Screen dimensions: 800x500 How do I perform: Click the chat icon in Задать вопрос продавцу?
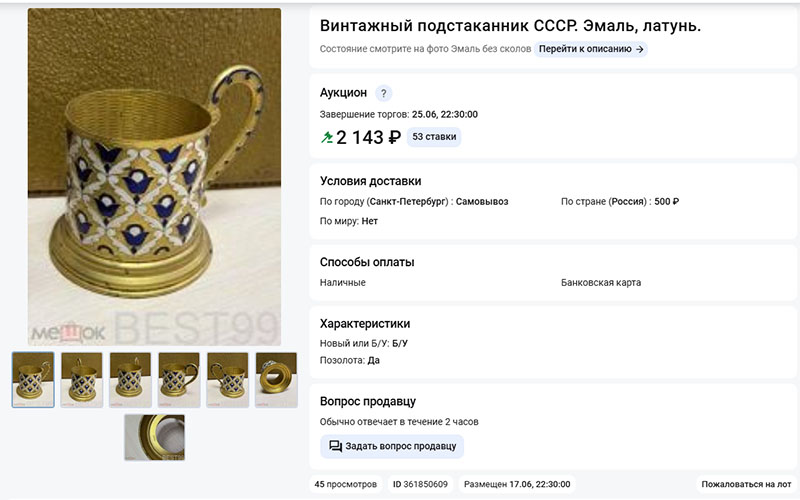coord(335,446)
